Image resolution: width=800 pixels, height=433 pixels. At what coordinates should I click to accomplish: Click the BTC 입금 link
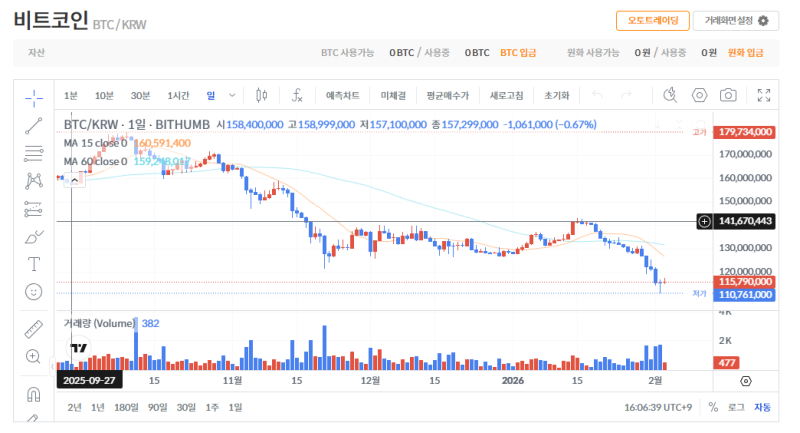point(518,52)
